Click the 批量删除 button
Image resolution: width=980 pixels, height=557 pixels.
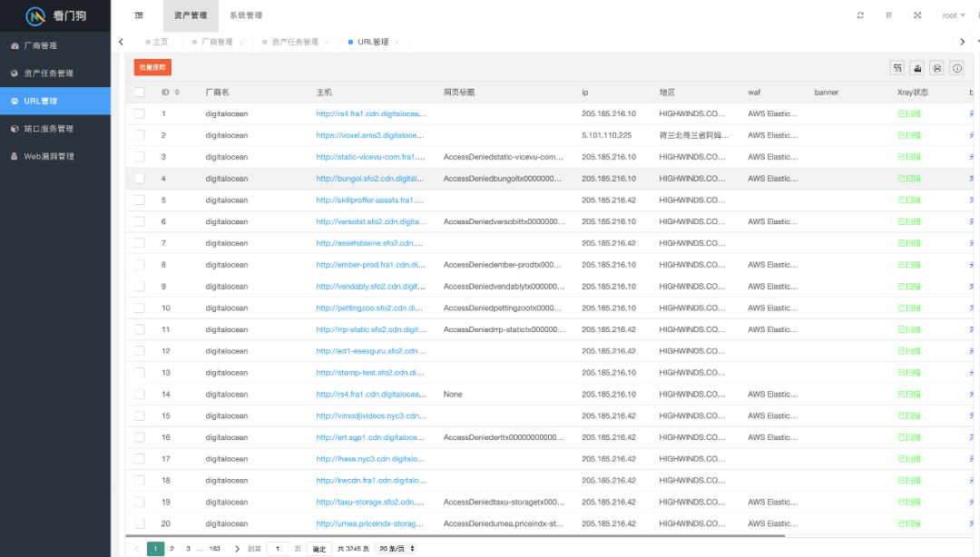pyautogui.click(x=152, y=67)
